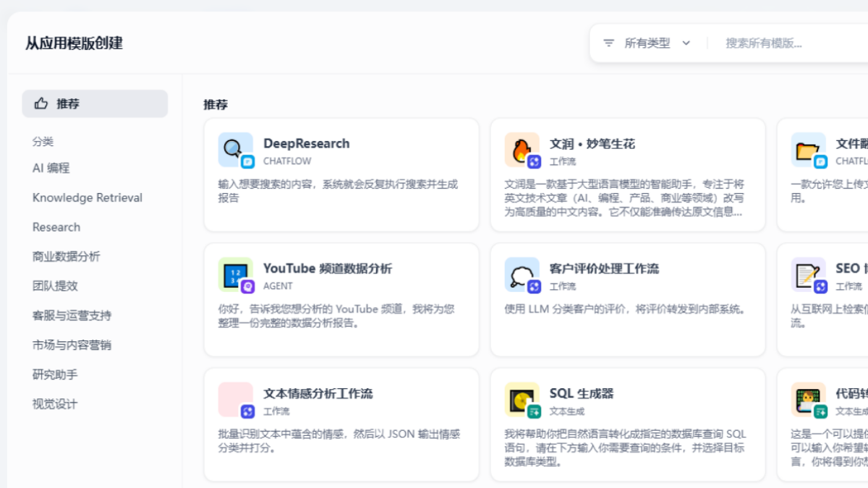
Task: Select the 视觉设计 category
Action: (55, 404)
